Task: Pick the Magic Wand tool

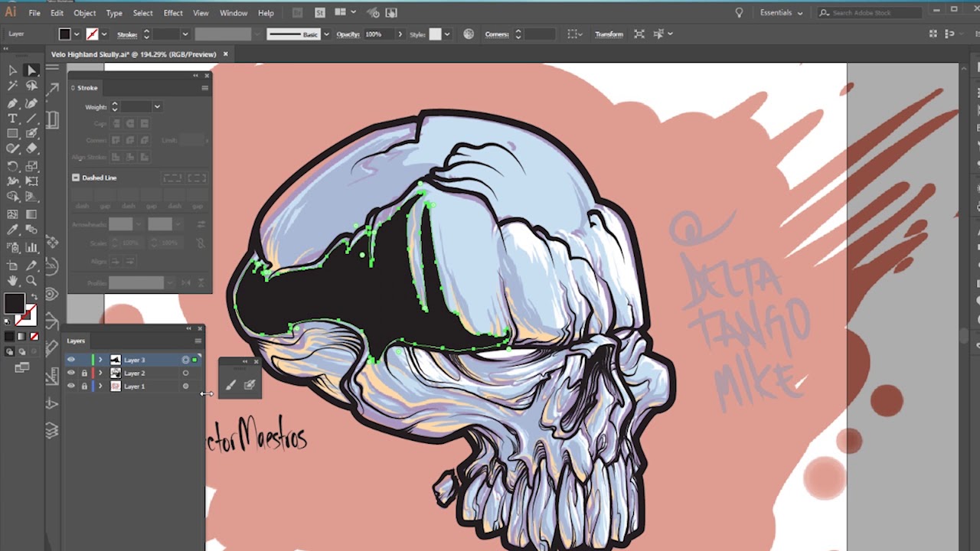Action: (13, 86)
